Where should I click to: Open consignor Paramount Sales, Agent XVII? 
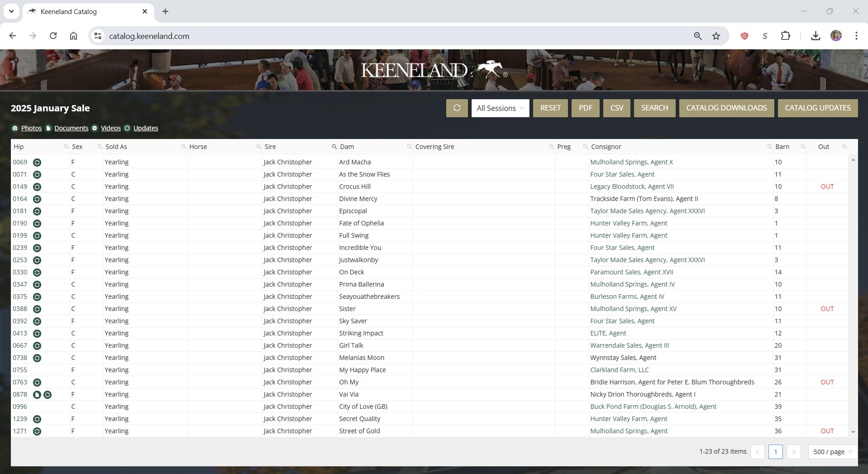coord(631,272)
